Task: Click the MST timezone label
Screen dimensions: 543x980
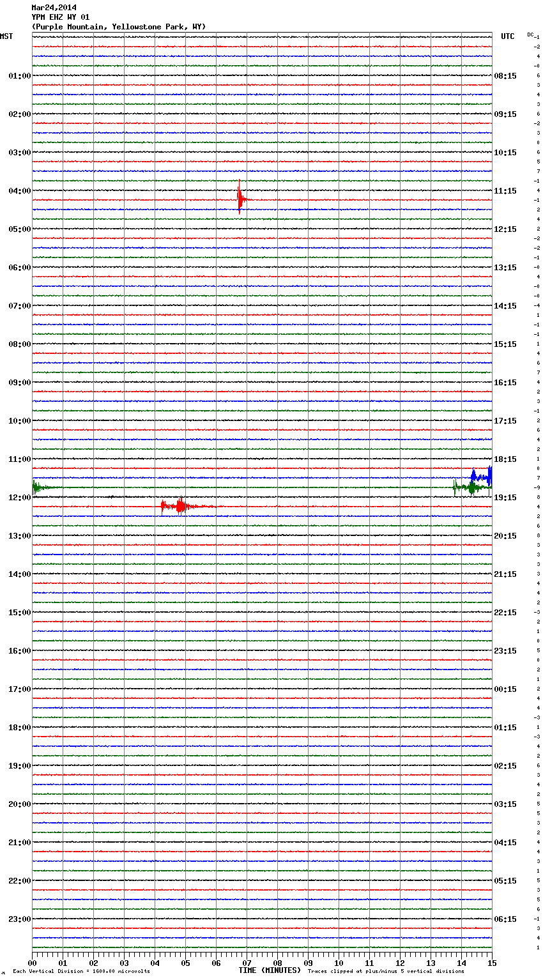Action: [6, 36]
